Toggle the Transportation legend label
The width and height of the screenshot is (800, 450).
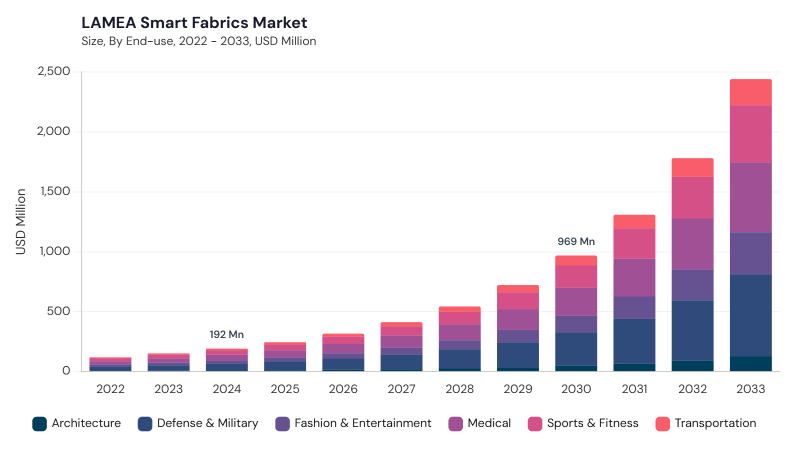click(x=715, y=423)
